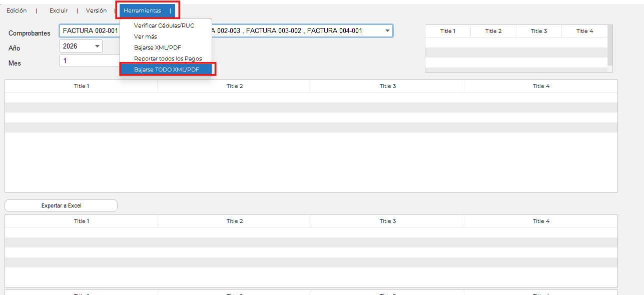Open the Edición menu

tap(17, 10)
